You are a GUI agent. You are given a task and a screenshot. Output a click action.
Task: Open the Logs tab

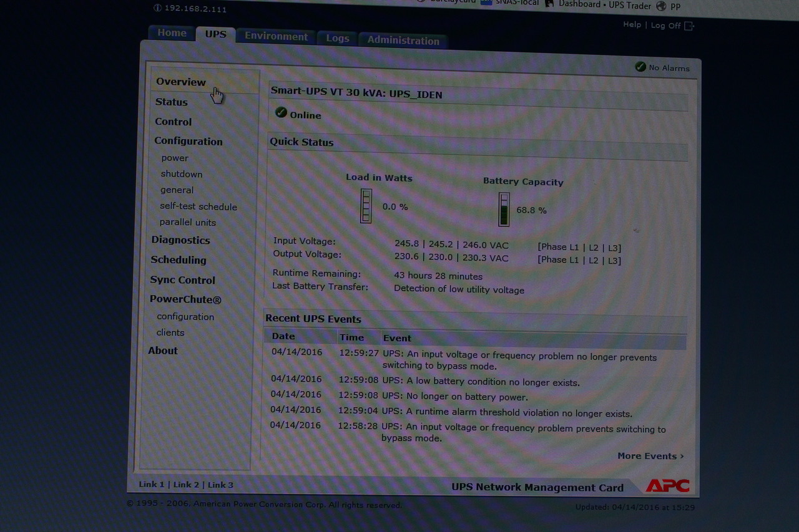(337, 39)
